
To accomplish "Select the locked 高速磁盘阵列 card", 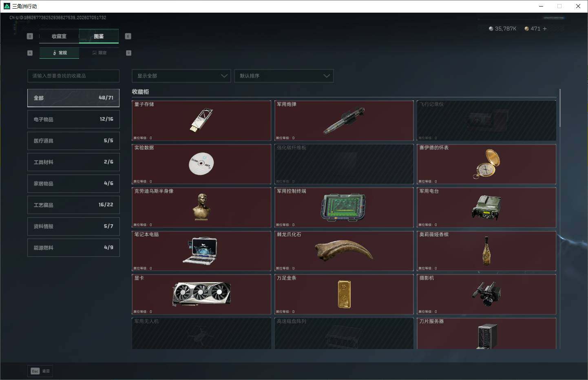I will [344, 334].
